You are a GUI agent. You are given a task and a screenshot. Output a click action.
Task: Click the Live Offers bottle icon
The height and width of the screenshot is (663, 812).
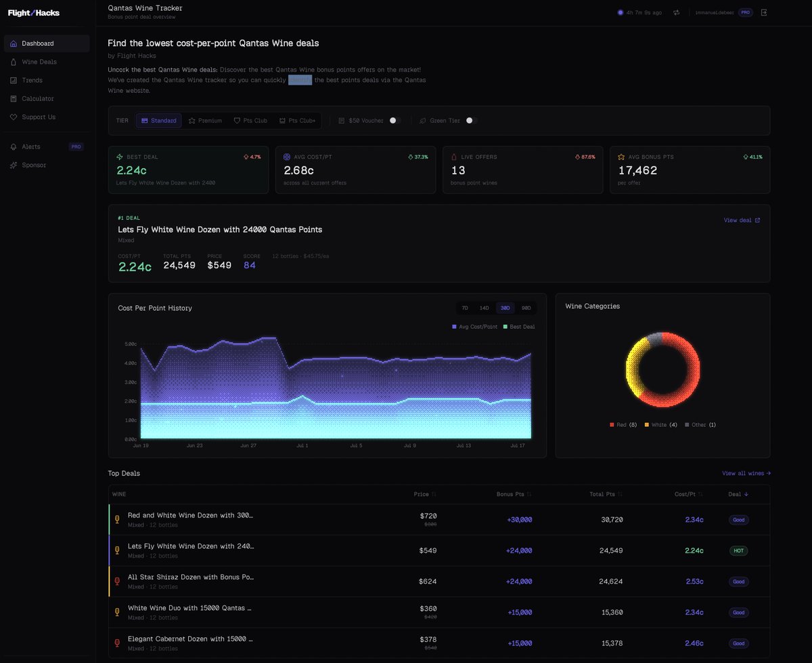click(x=454, y=157)
